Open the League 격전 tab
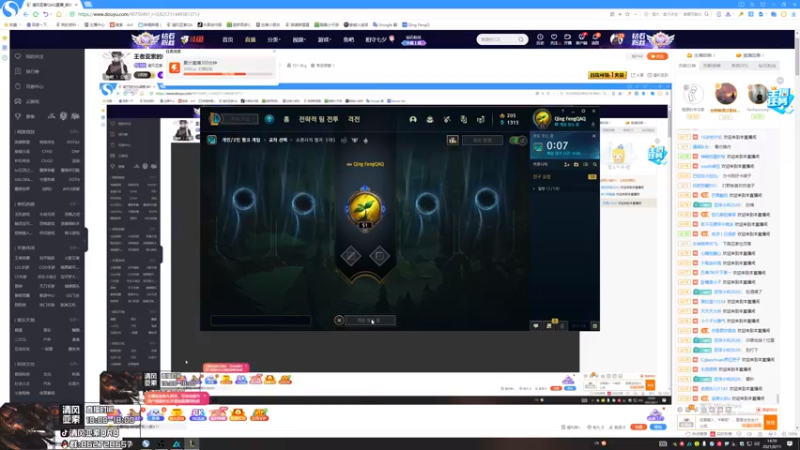800x450 pixels. point(354,119)
